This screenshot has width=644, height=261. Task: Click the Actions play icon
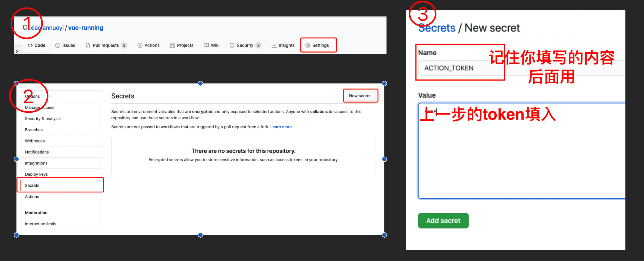(140, 45)
